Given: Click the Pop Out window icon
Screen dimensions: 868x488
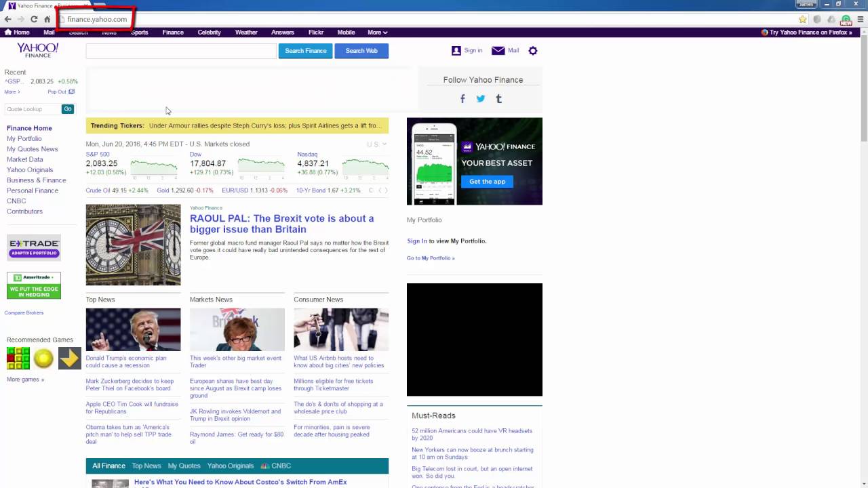Looking at the screenshot, I should (71, 91).
